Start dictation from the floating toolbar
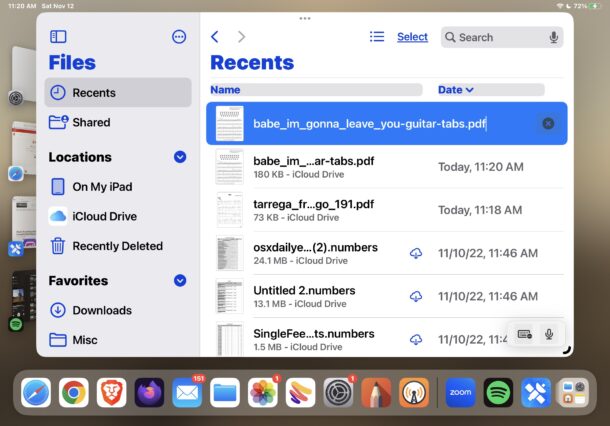Image resolution: width=610 pixels, height=426 pixels. pos(549,334)
